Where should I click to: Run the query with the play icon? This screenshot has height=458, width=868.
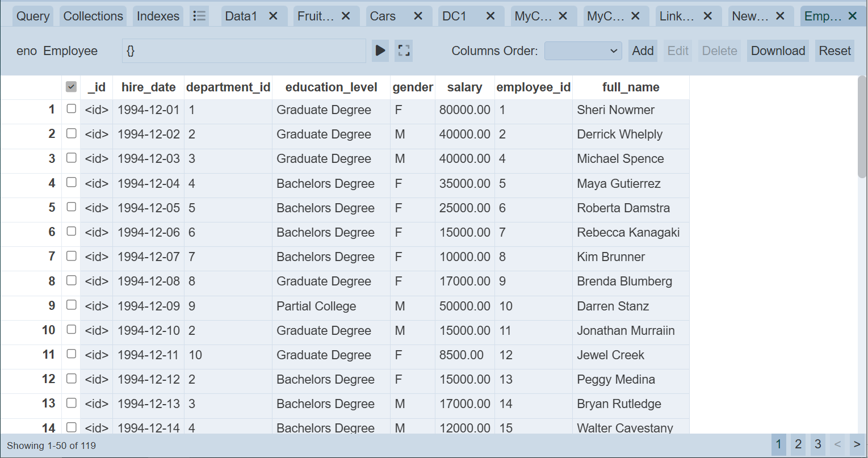tap(380, 51)
